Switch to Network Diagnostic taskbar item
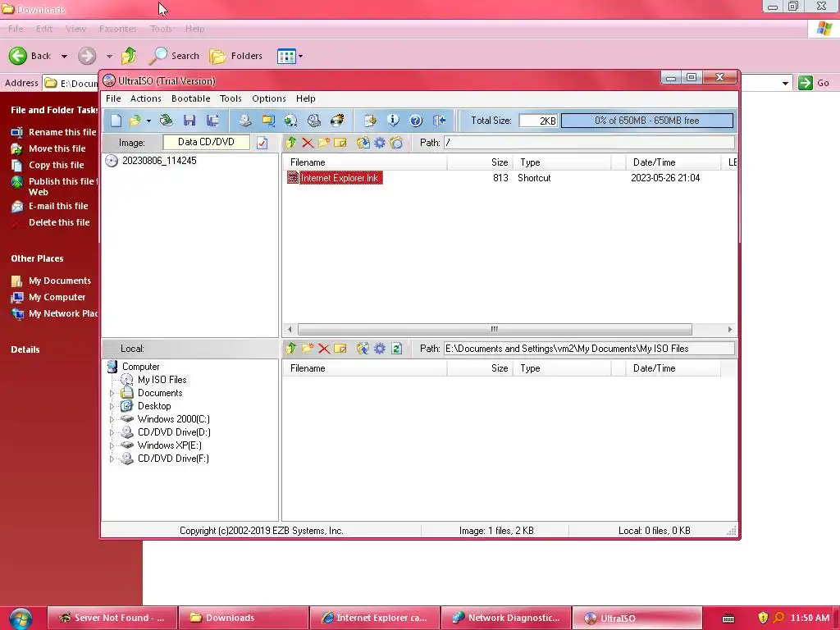840x630 pixels. 506,618
